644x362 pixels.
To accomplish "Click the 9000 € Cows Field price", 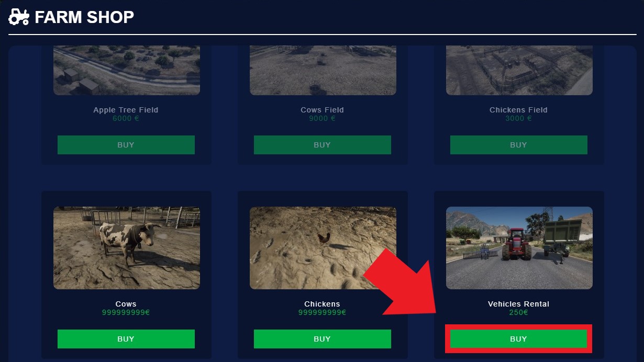I will click(322, 118).
